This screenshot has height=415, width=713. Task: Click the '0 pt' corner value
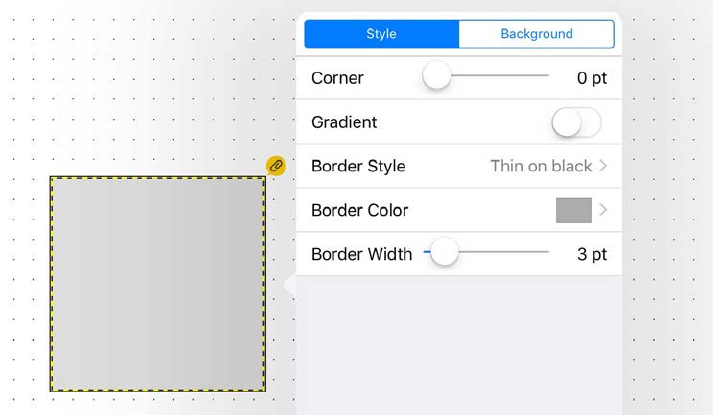pyautogui.click(x=591, y=78)
